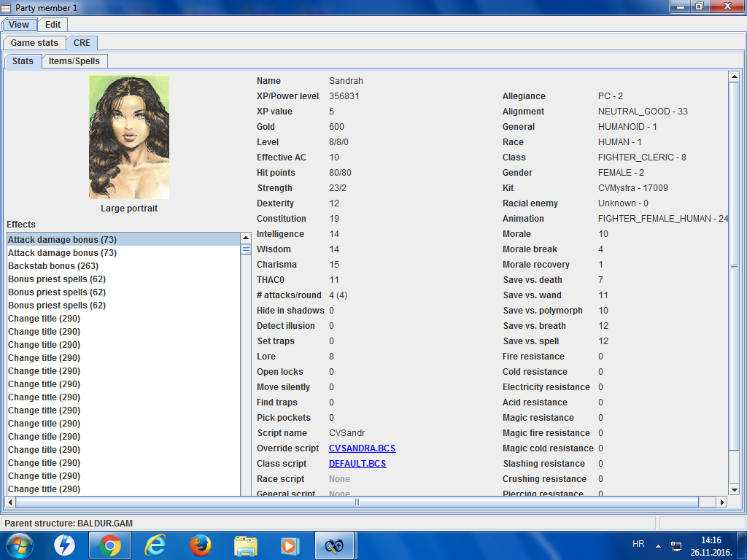The image size is (747, 560).
Task: Click the network tray icon
Action: (x=676, y=545)
